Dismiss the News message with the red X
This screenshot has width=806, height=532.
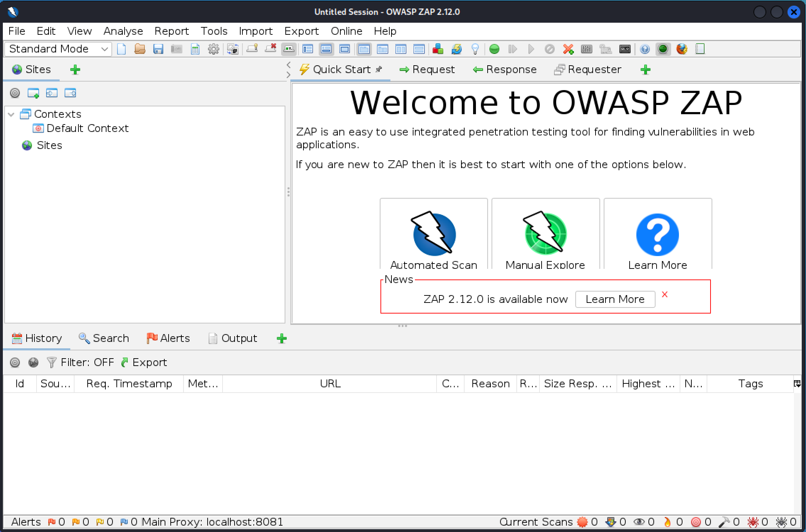(x=664, y=294)
